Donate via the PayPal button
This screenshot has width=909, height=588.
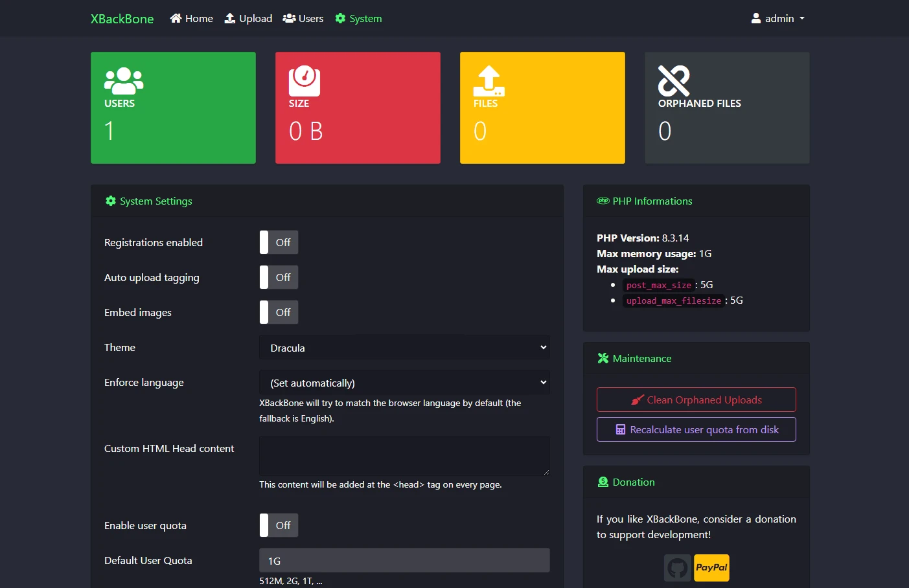711,568
